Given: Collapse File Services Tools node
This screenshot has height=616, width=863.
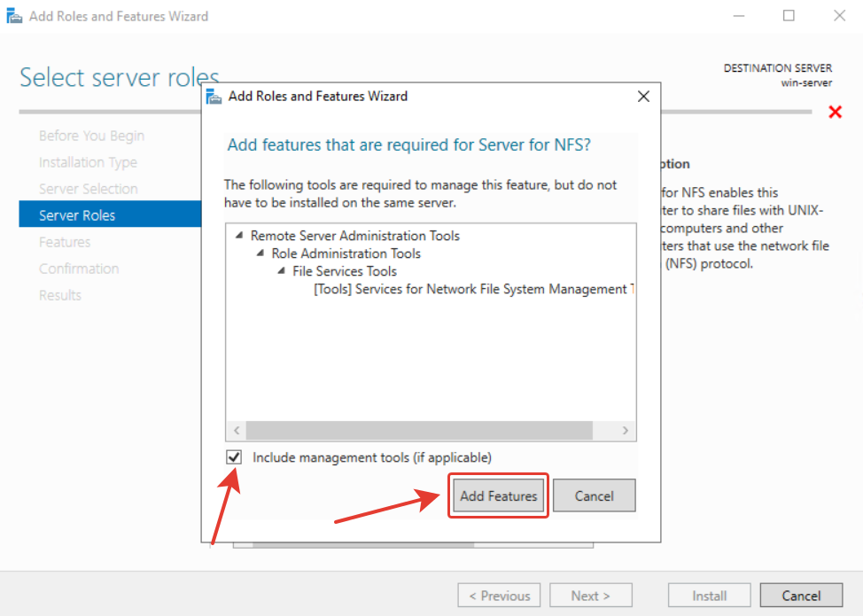Looking at the screenshot, I should (281, 270).
